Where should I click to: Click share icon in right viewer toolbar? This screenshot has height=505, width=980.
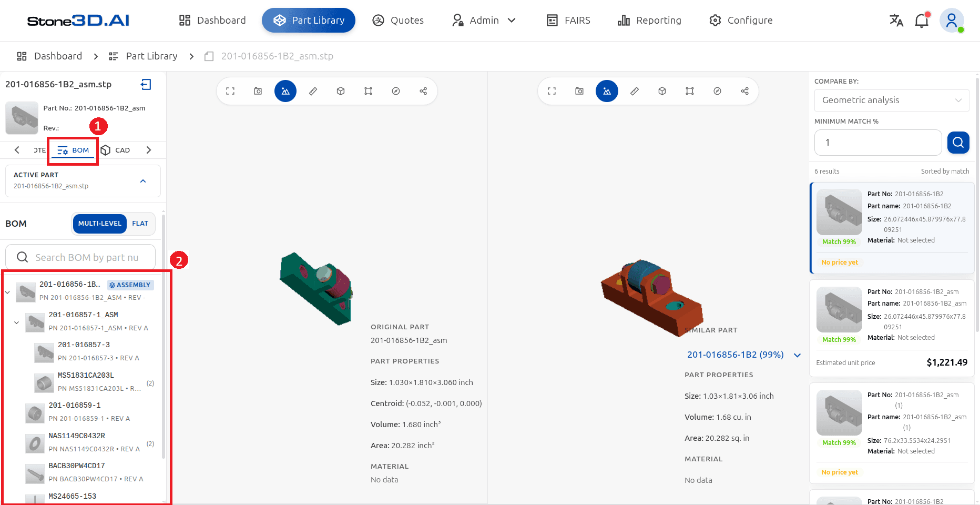click(x=745, y=91)
